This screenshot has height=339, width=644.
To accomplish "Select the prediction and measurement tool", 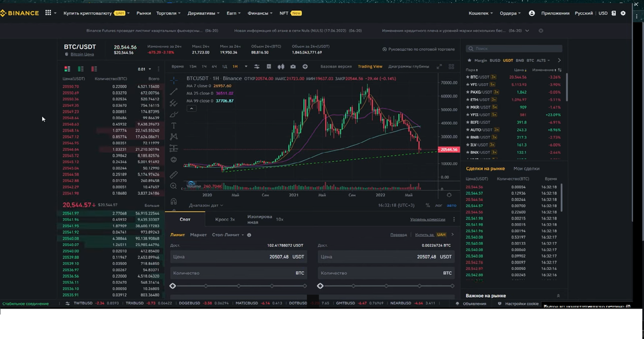I will (x=173, y=148).
